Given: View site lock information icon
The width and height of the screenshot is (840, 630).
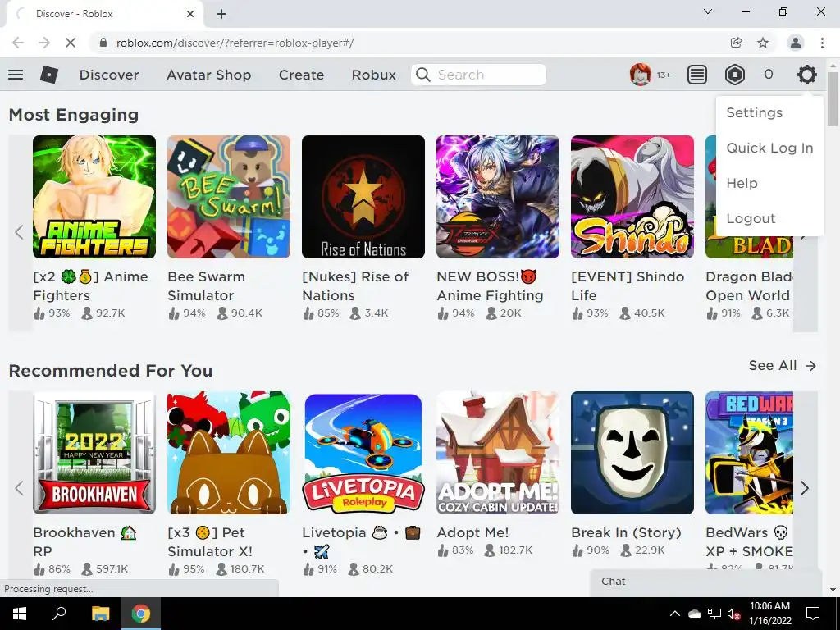Looking at the screenshot, I should point(103,43).
